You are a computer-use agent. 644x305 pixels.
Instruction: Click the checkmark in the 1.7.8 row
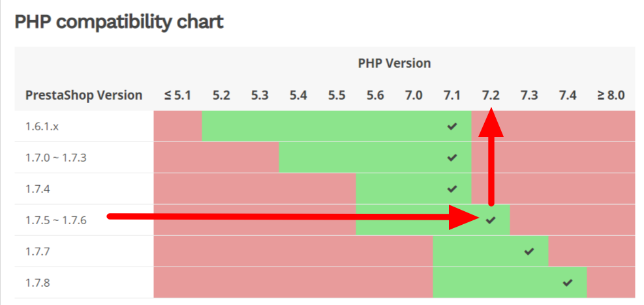(568, 282)
